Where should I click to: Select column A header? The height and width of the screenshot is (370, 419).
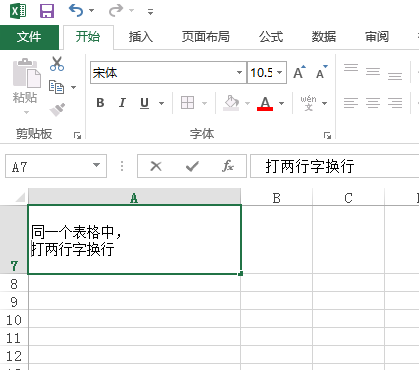(x=134, y=198)
